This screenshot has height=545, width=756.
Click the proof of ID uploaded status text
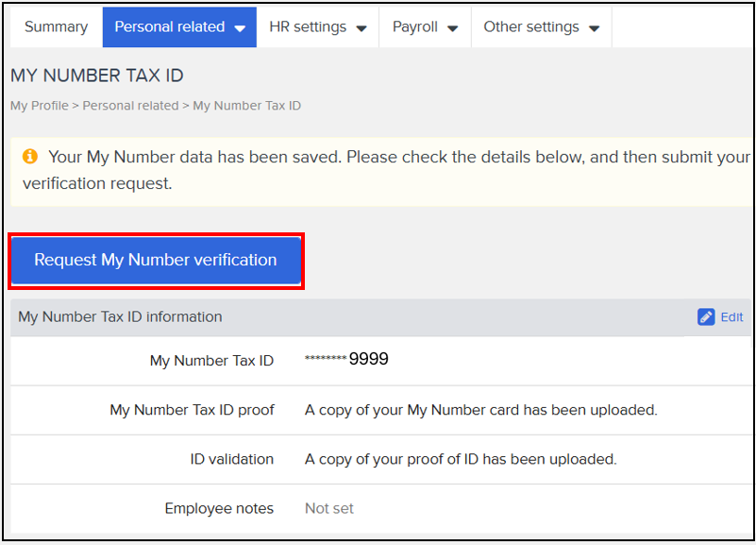click(460, 459)
